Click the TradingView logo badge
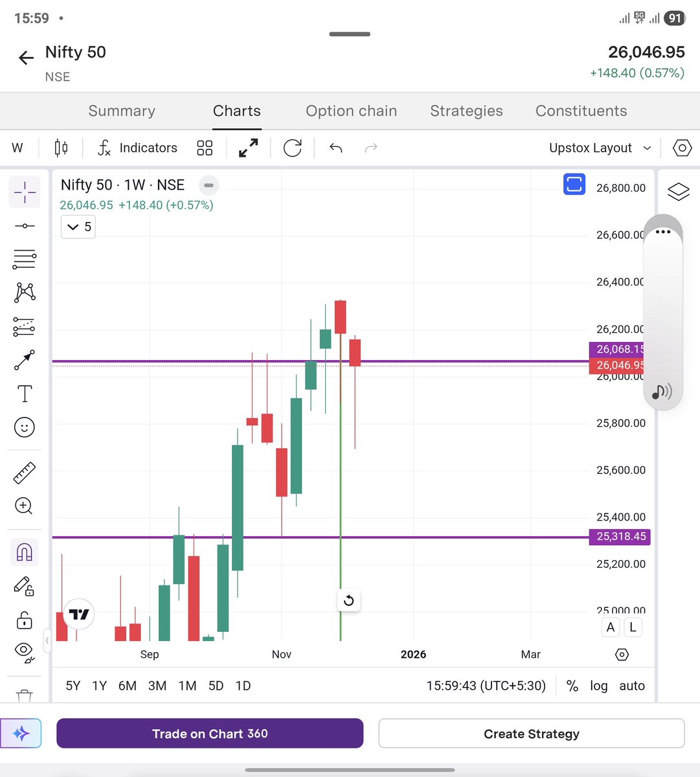 click(x=79, y=614)
